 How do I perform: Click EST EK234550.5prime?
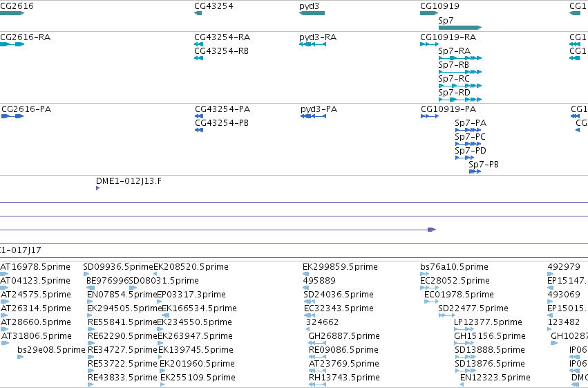tap(194, 322)
